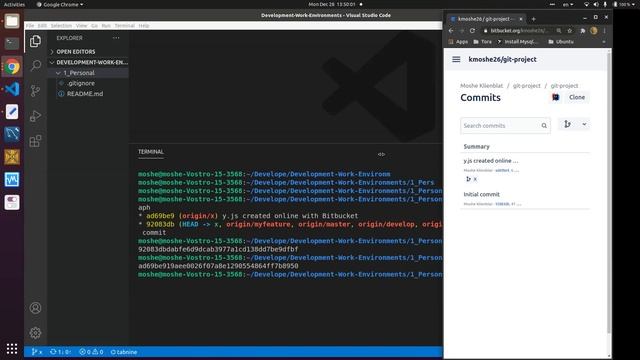Click the clock in the top bar
The height and width of the screenshot is (360, 640).
tap(332, 4)
